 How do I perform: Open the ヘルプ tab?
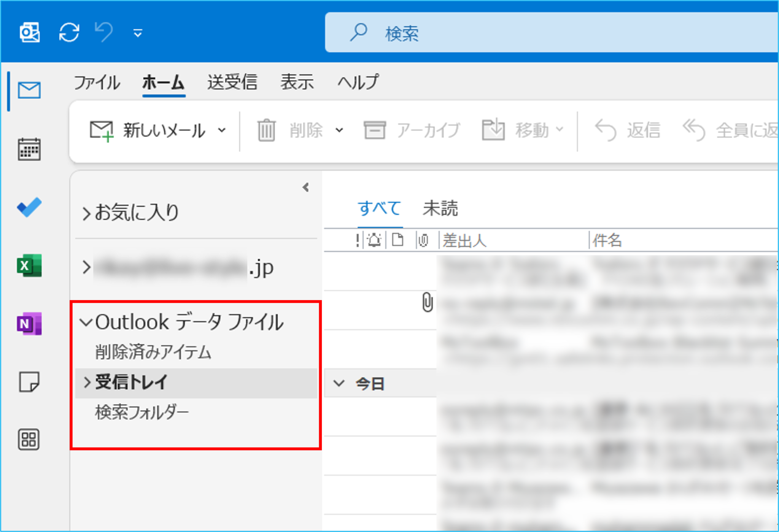pos(358,83)
